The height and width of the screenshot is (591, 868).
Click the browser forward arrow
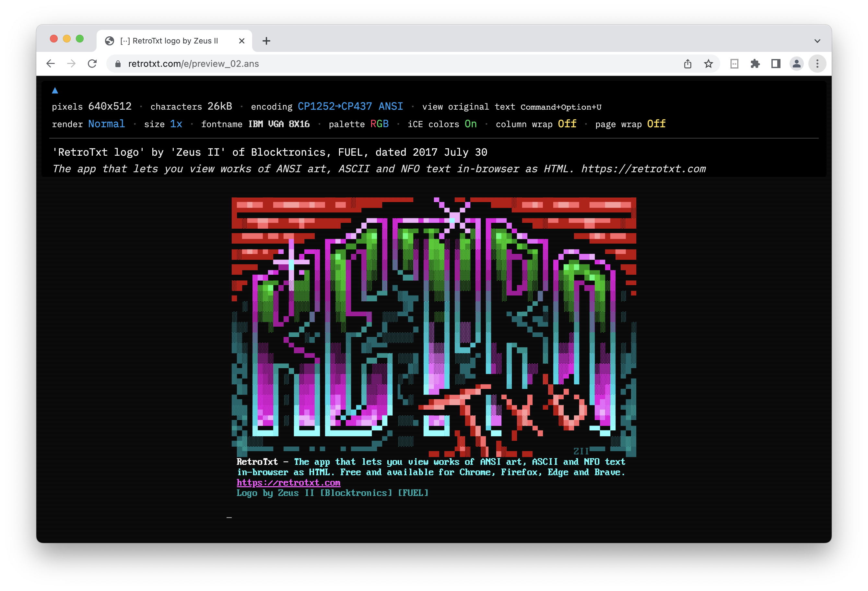[71, 64]
